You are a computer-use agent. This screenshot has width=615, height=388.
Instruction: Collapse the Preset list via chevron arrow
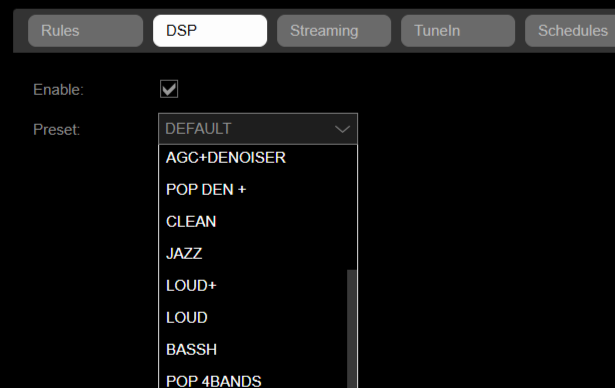(342, 129)
